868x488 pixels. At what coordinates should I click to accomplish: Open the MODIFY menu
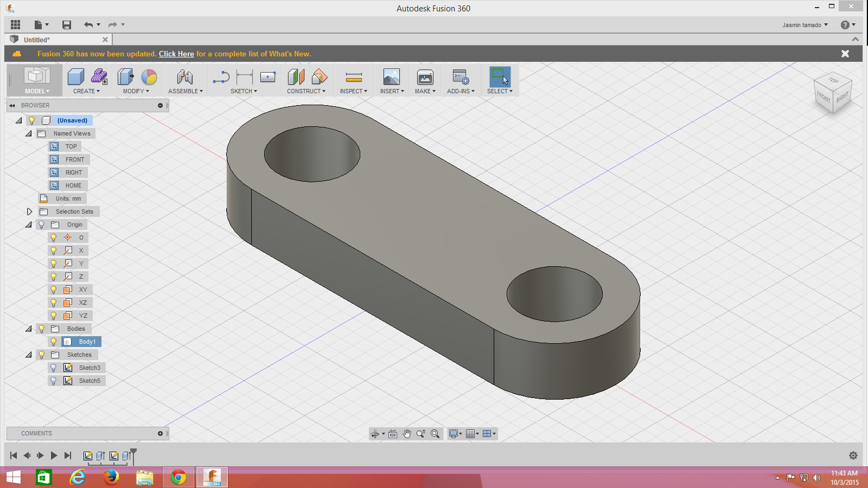136,91
